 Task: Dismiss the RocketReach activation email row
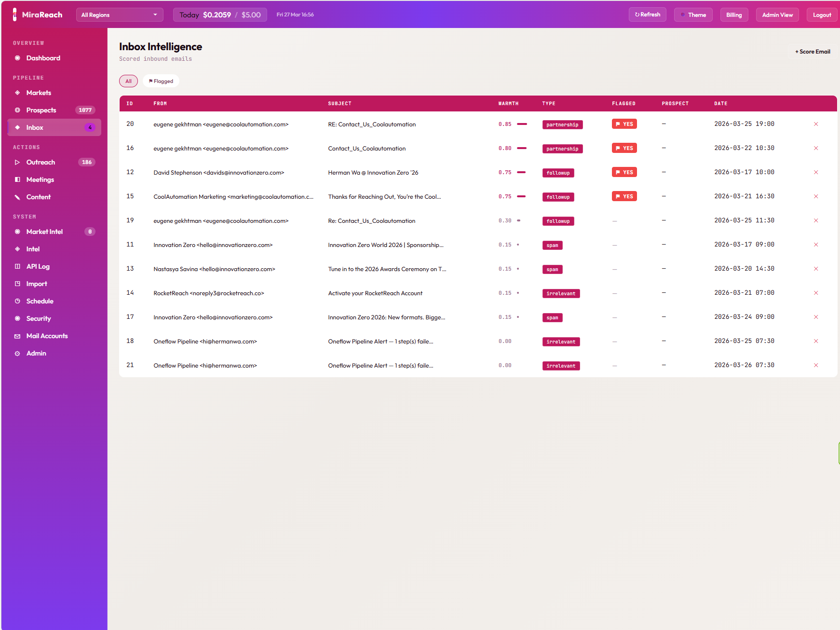click(x=816, y=293)
